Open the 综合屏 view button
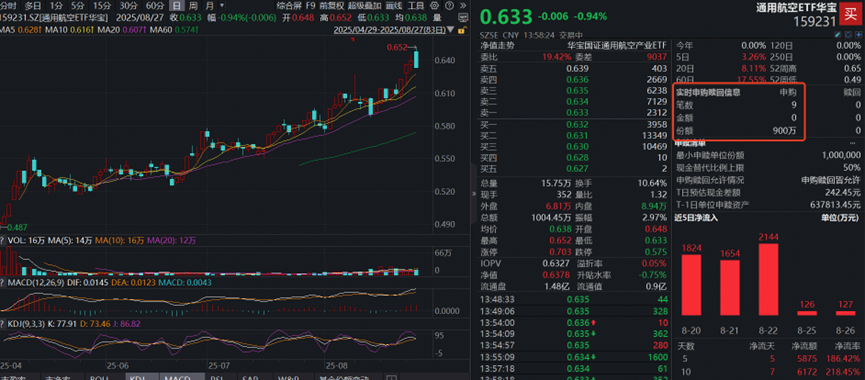This screenshot has height=380, width=865. point(289,6)
